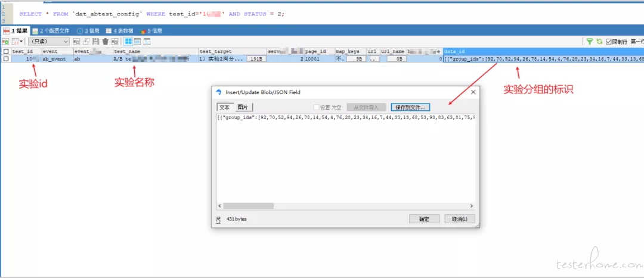
Task: Click the 0B blob button in url_name cell
Action: (397, 59)
